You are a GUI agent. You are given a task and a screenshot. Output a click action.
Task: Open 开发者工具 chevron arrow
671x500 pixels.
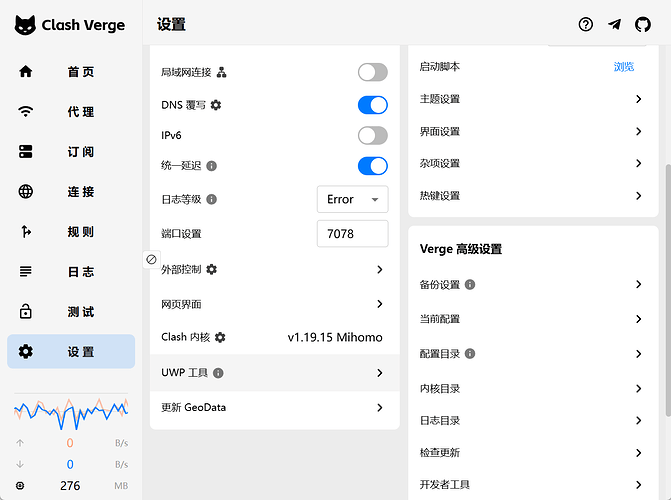(638, 485)
